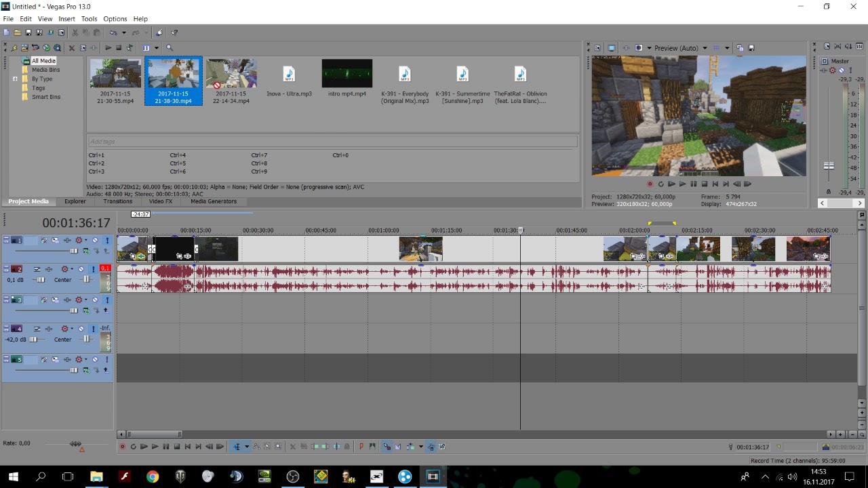Click the Open project folder icon
868x488 pixels.
coord(18,33)
